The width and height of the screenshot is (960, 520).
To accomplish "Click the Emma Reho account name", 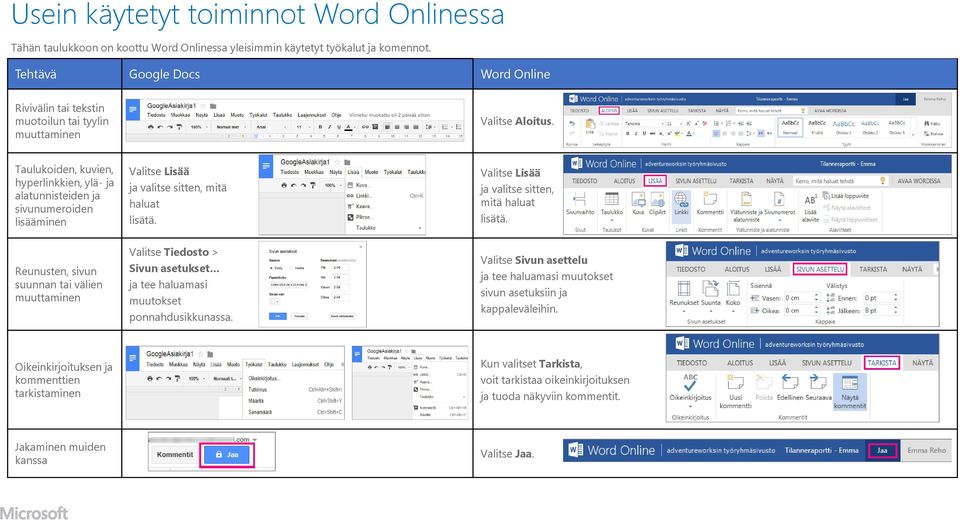I will 926,450.
